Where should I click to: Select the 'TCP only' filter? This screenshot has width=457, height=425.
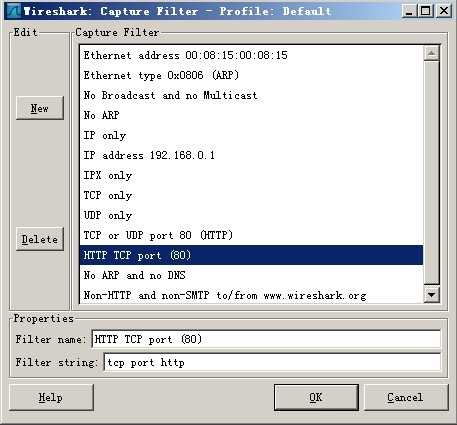[251, 195]
